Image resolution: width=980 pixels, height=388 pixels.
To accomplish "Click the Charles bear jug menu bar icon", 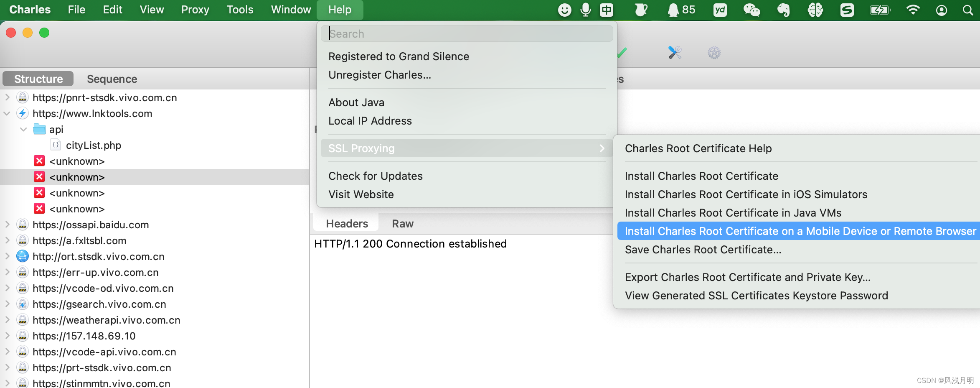I will tap(640, 10).
